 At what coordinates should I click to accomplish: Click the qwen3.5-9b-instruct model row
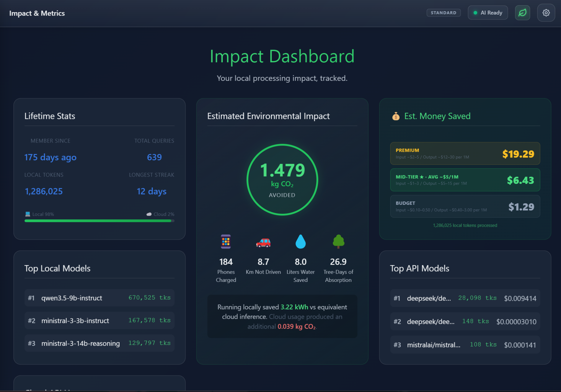click(x=100, y=298)
